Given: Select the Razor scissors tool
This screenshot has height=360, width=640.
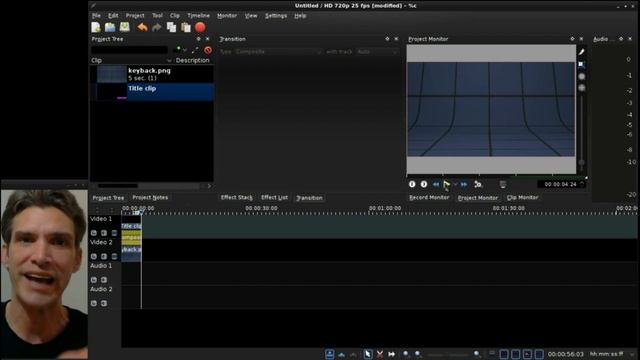Looking at the screenshot, I should click(x=380, y=354).
